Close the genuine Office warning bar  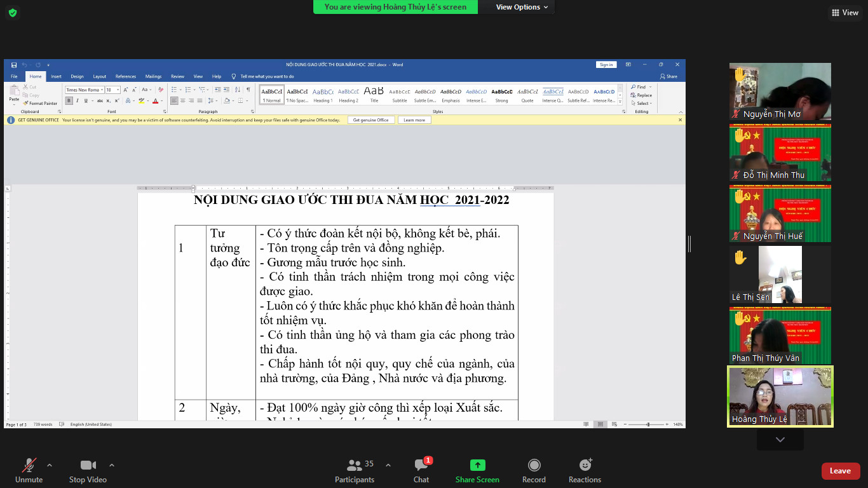[680, 119]
